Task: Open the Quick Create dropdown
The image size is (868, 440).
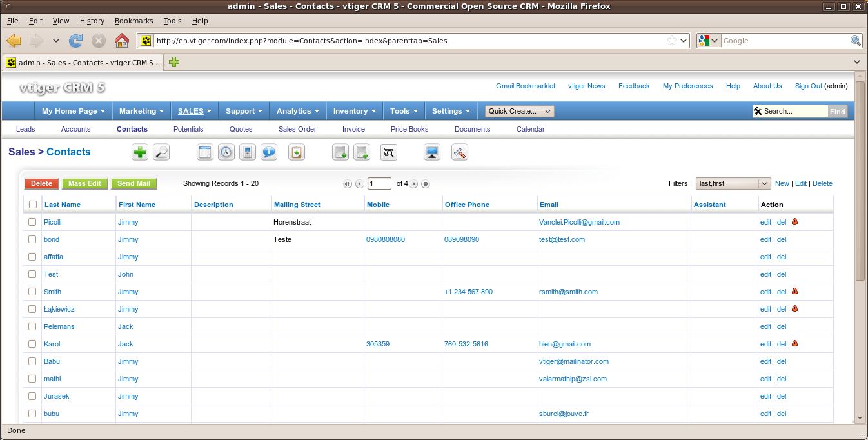Action: click(520, 111)
